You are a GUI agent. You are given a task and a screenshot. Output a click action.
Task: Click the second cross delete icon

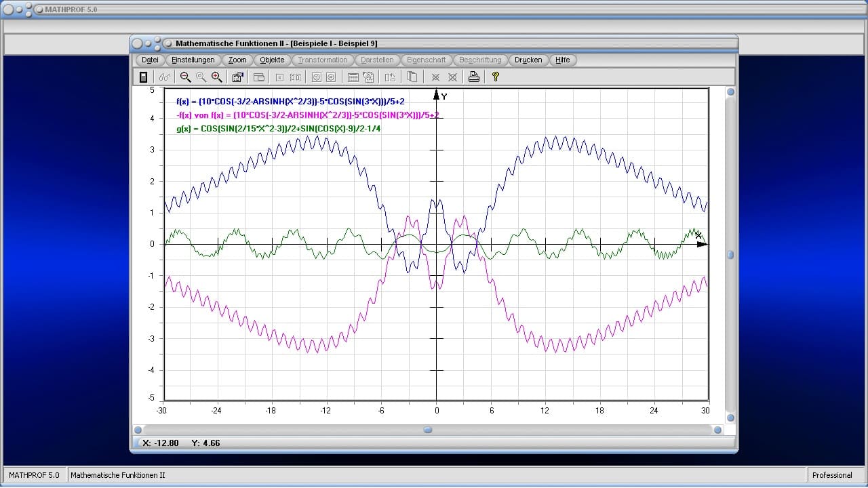point(452,77)
